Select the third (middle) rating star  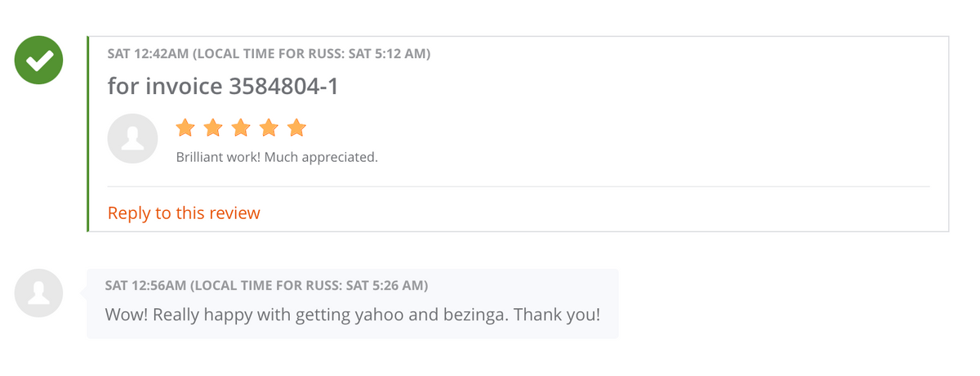241,128
